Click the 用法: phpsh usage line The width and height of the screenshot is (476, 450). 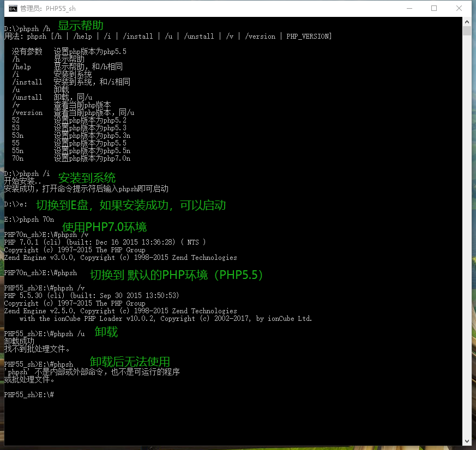[x=168, y=37]
